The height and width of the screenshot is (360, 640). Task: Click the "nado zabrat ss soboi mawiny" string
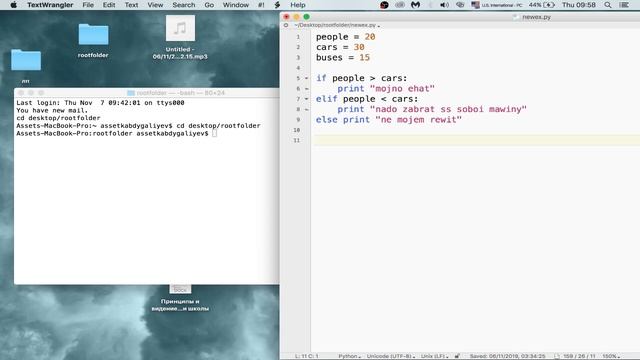(448, 109)
